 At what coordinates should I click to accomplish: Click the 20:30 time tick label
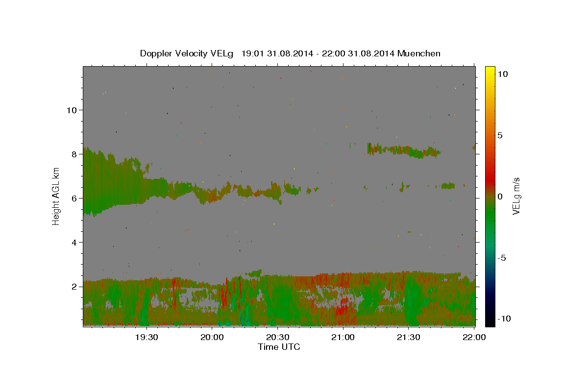(x=277, y=337)
